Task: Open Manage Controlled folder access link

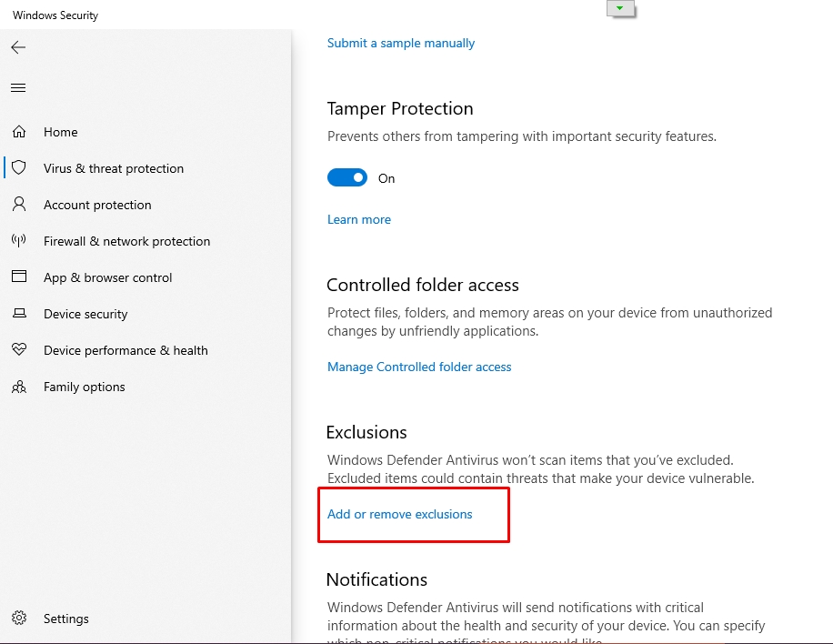Action: (419, 367)
